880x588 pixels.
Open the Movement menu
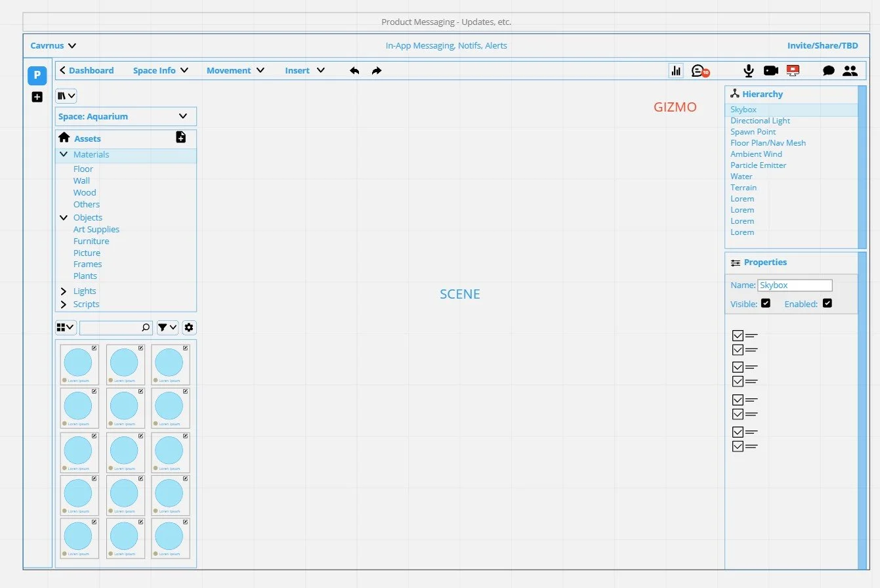(236, 70)
